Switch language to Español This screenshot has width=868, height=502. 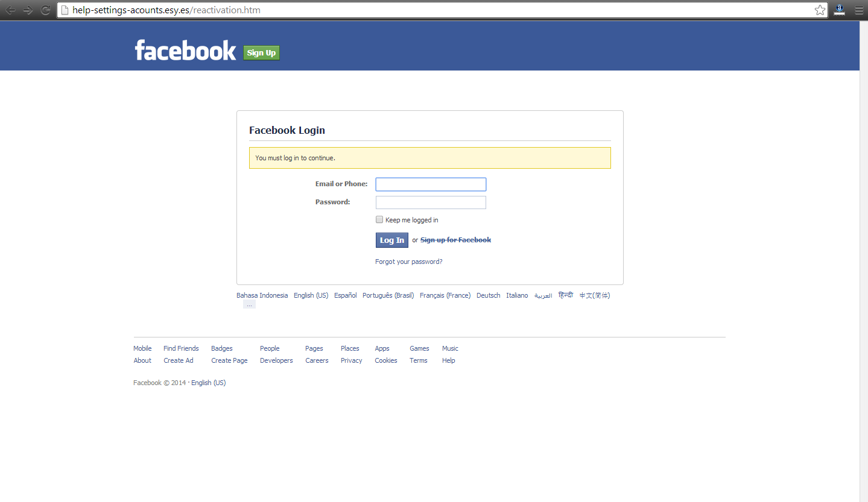click(346, 295)
